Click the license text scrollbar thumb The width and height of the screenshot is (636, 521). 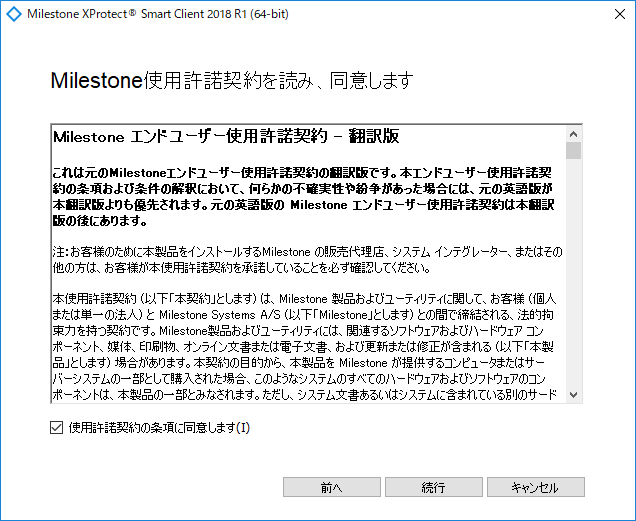[x=574, y=151]
